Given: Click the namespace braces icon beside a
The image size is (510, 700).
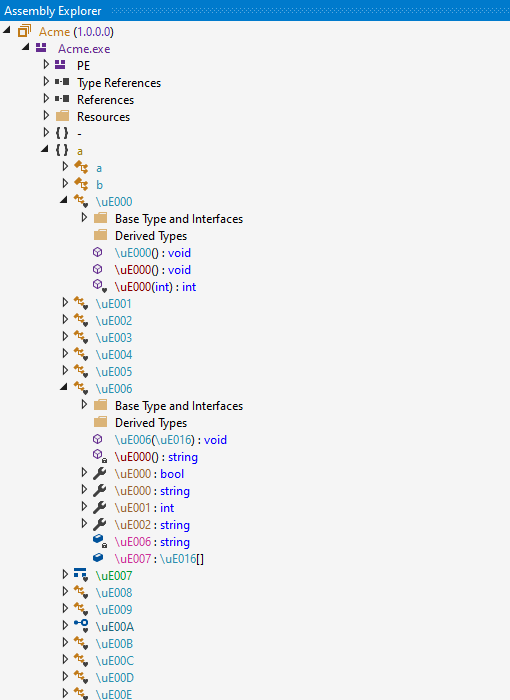Looking at the screenshot, I should click(62, 150).
